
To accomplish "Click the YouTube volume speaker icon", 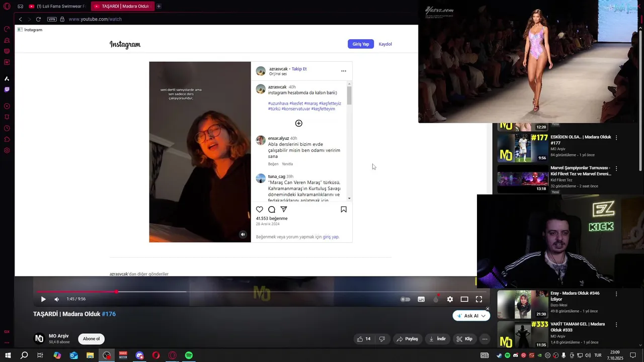I will pos(57,299).
